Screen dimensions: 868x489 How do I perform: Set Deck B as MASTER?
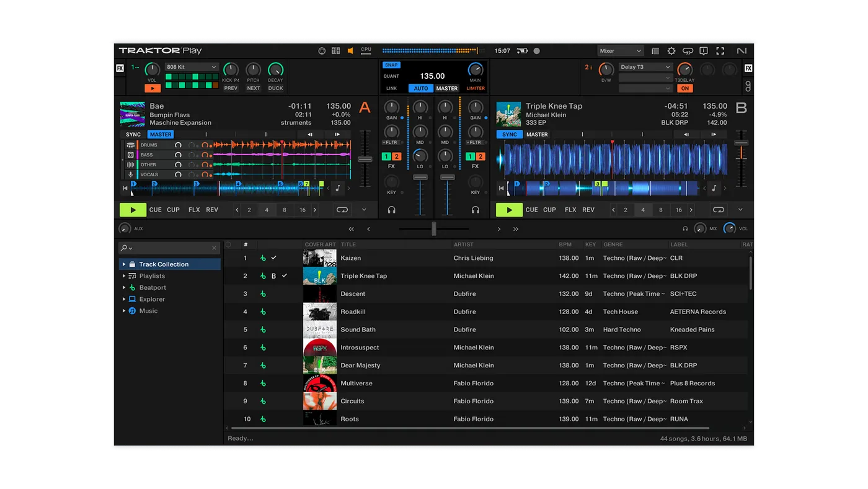click(537, 135)
